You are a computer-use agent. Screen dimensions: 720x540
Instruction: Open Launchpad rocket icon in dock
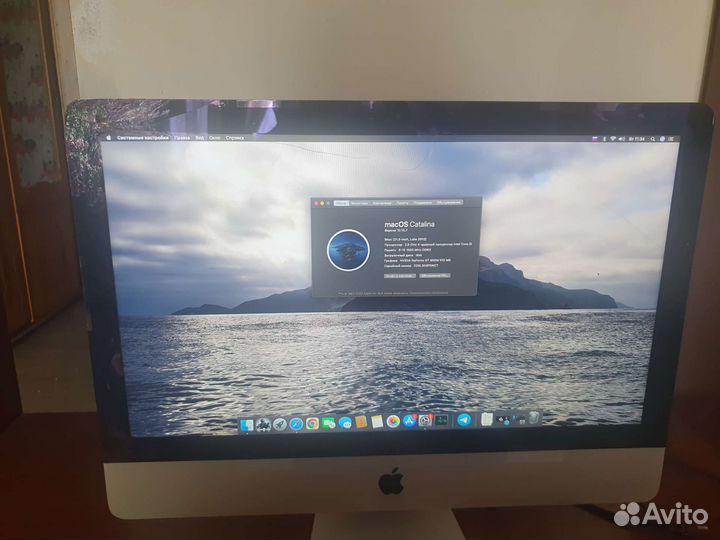(280, 424)
